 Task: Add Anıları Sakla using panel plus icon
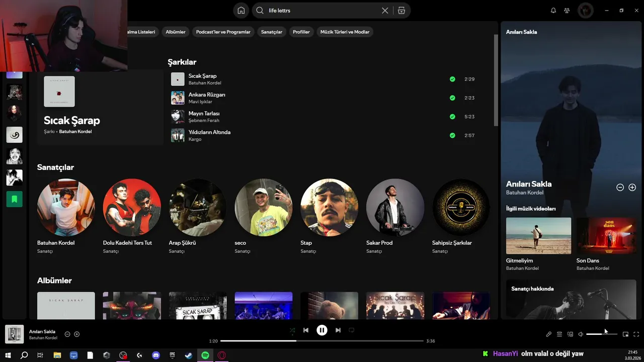click(x=632, y=188)
